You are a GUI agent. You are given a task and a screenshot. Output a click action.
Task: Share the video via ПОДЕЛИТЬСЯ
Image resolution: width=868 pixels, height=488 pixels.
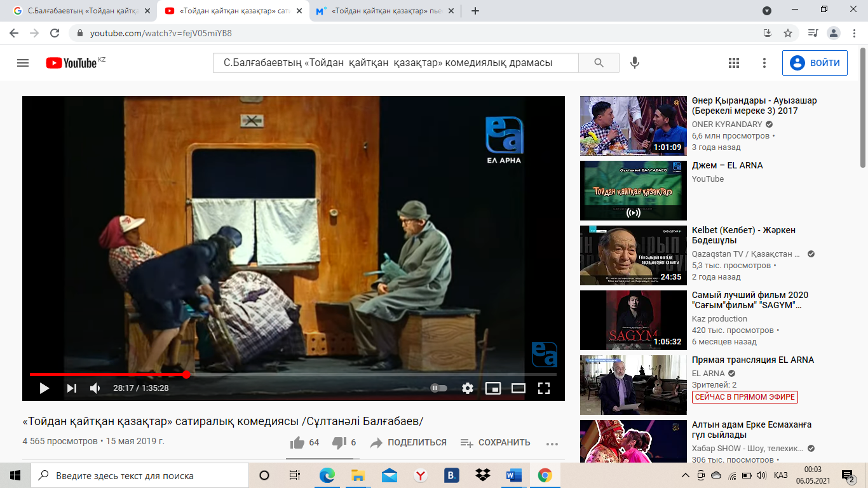click(408, 443)
